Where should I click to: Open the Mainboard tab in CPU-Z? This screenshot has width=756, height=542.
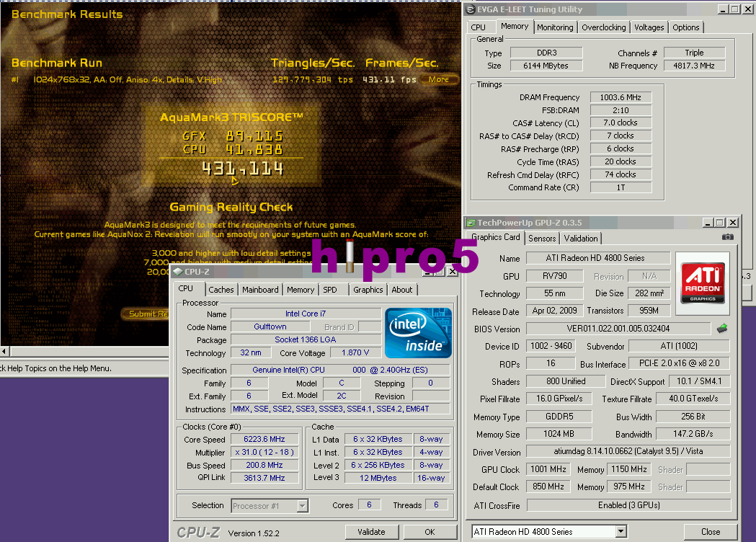260,289
